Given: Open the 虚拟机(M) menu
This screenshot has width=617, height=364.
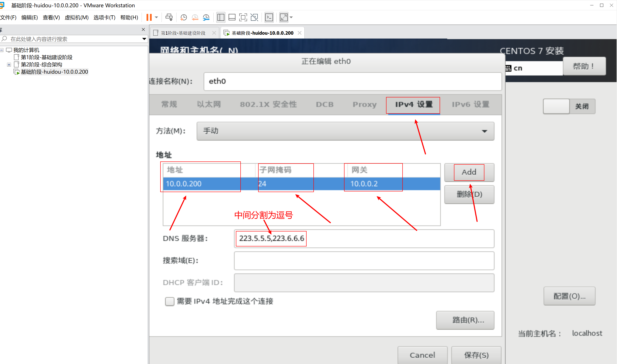Looking at the screenshot, I should pos(76,17).
